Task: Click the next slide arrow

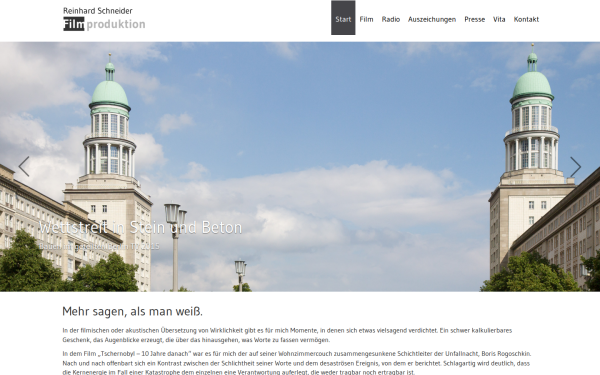Action: click(576, 166)
